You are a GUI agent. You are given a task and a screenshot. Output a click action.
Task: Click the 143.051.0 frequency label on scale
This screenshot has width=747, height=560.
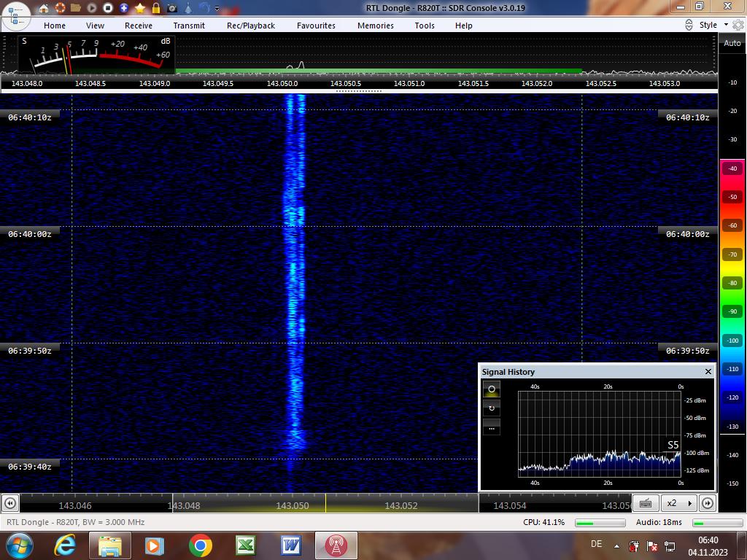tap(409, 83)
